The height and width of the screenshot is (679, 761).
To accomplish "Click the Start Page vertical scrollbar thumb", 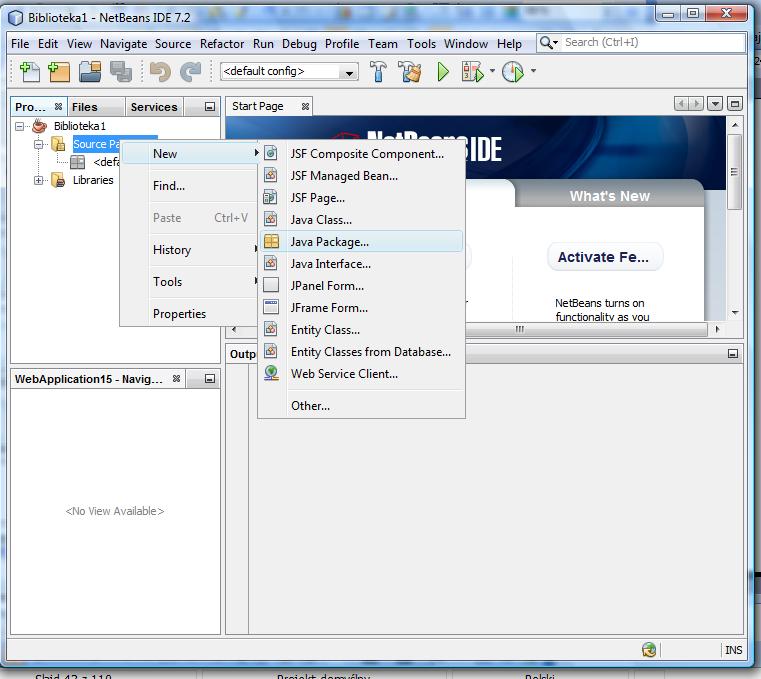I will (734, 172).
